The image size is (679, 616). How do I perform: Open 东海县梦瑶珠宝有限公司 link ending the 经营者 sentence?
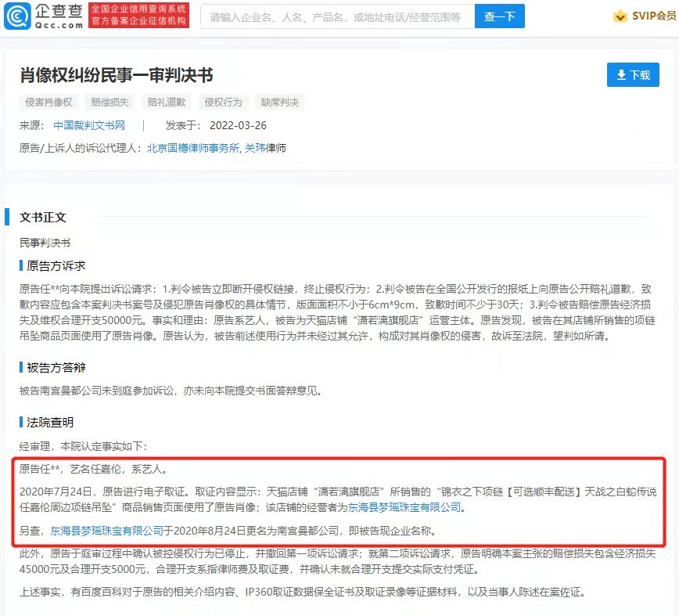404,507
